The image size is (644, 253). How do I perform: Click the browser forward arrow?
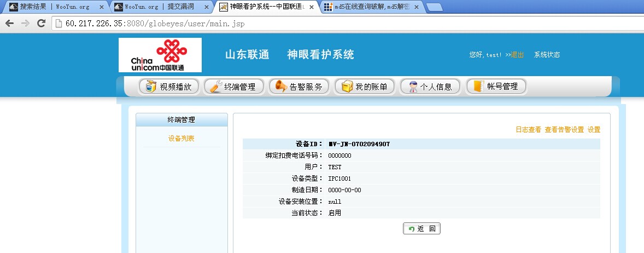[x=26, y=24]
